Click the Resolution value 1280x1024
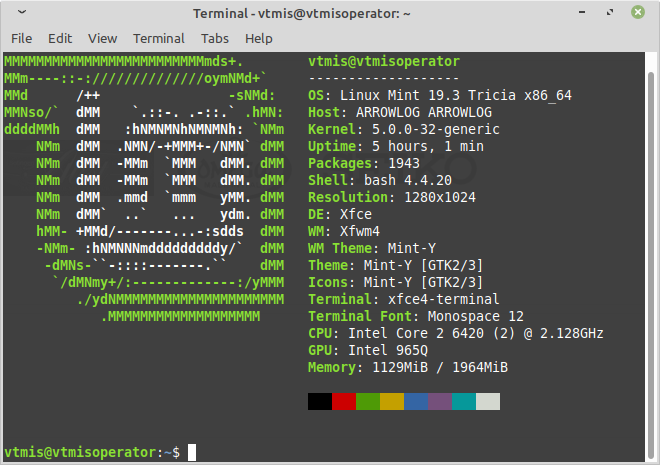The image size is (660, 465). [x=440, y=197]
